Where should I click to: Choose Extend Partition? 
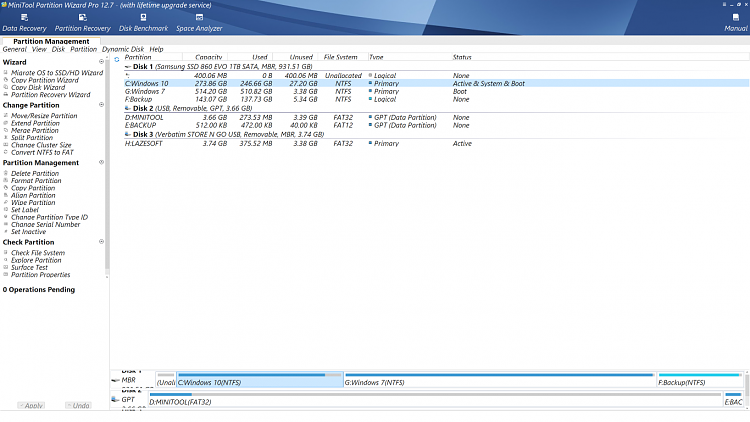click(x=35, y=123)
